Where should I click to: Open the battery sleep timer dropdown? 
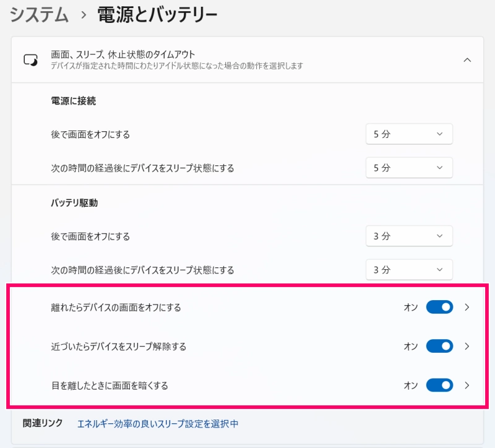[x=409, y=270]
